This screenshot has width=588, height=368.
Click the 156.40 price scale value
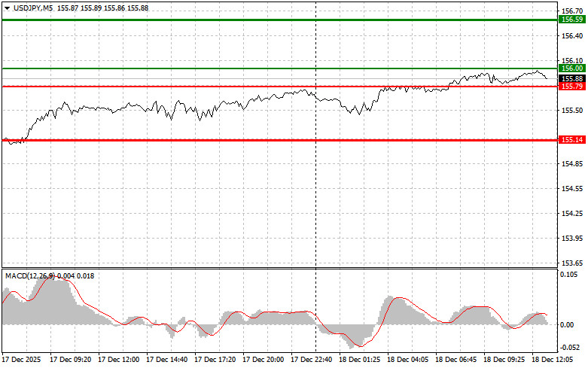click(572, 36)
